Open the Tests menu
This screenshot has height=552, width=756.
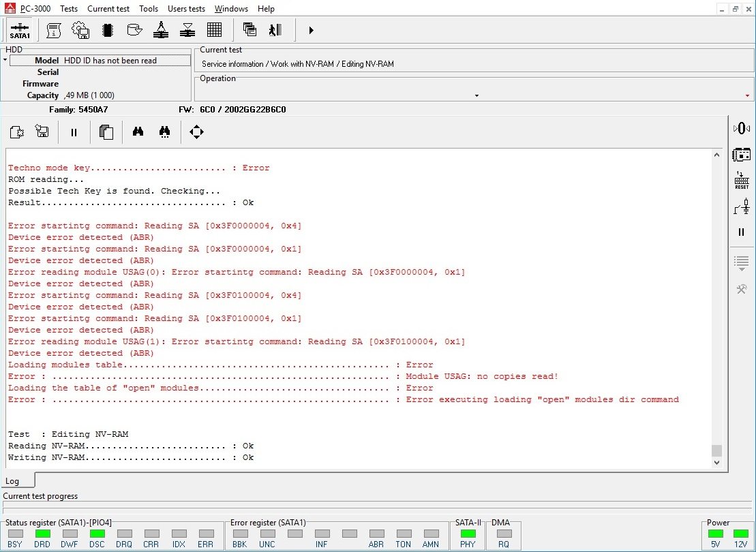coord(69,9)
